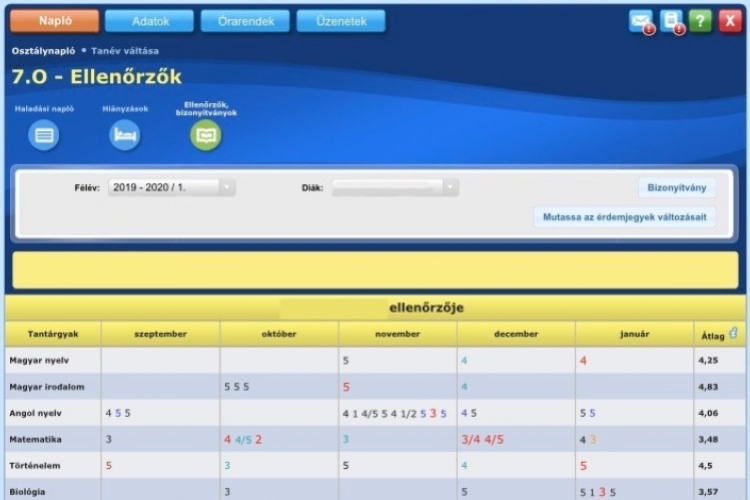Click Mutassa az érdemjegyek változásait button
750x500 pixels.
tap(625, 217)
